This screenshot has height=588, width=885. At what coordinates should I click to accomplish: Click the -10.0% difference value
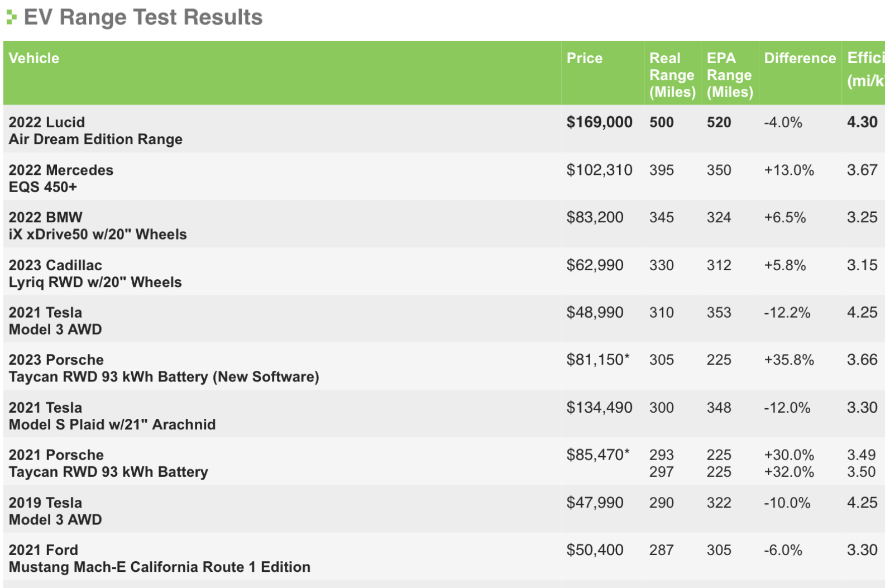[x=787, y=503]
